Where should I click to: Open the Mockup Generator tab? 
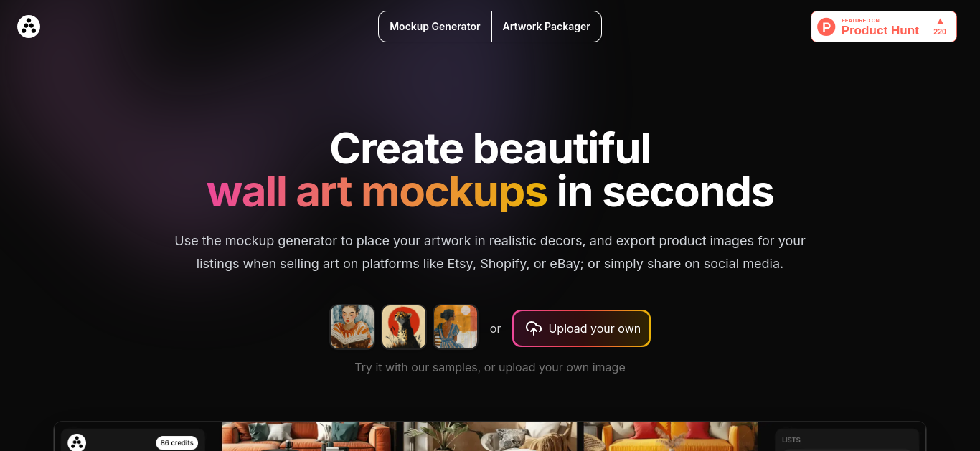[435, 27]
